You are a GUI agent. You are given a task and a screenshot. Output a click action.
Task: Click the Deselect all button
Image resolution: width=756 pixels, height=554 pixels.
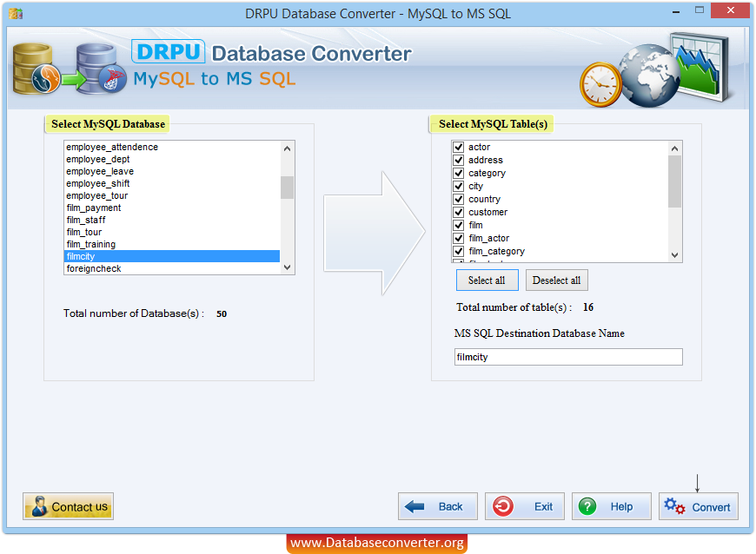[556, 280]
